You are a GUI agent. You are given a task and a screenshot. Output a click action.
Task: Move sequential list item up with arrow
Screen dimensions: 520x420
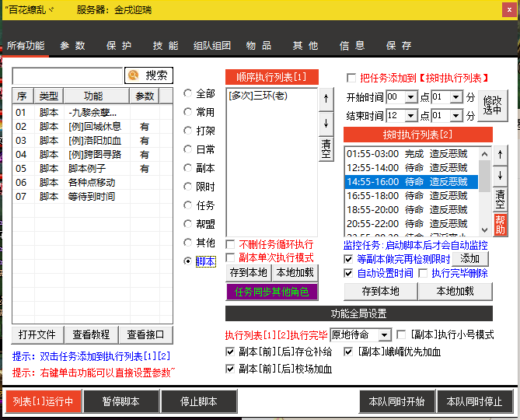[326, 99]
